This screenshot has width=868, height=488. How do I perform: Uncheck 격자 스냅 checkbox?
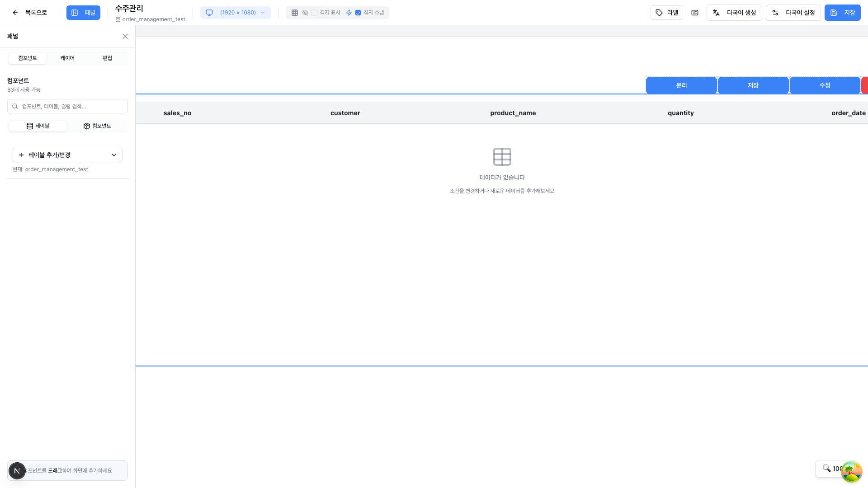[358, 13]
